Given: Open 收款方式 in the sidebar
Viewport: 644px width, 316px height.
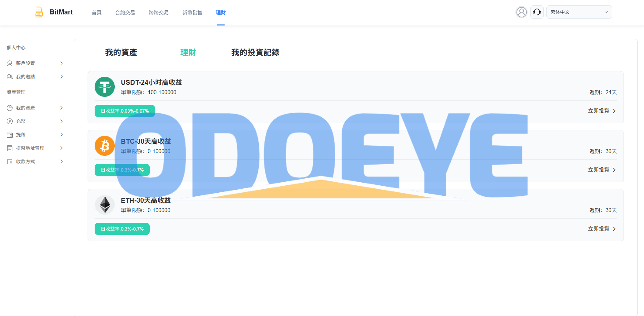Looking at the screenshot, I should (26, 162).
